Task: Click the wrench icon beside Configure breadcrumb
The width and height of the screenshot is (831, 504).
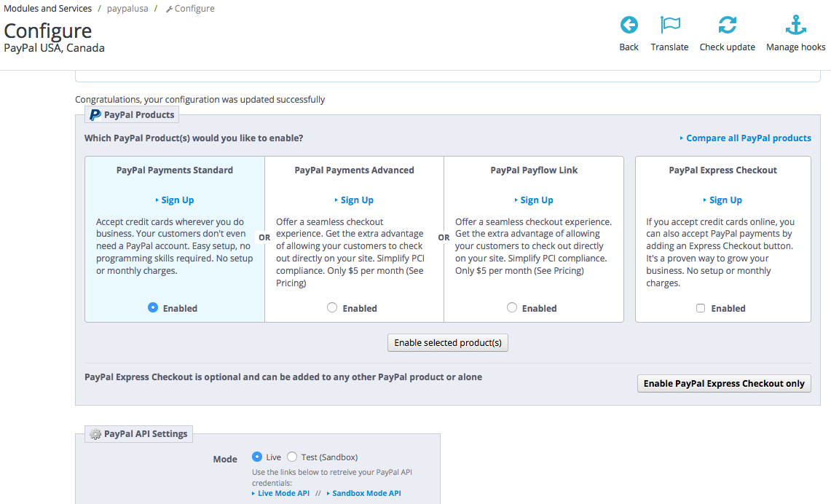Action: 170,9
